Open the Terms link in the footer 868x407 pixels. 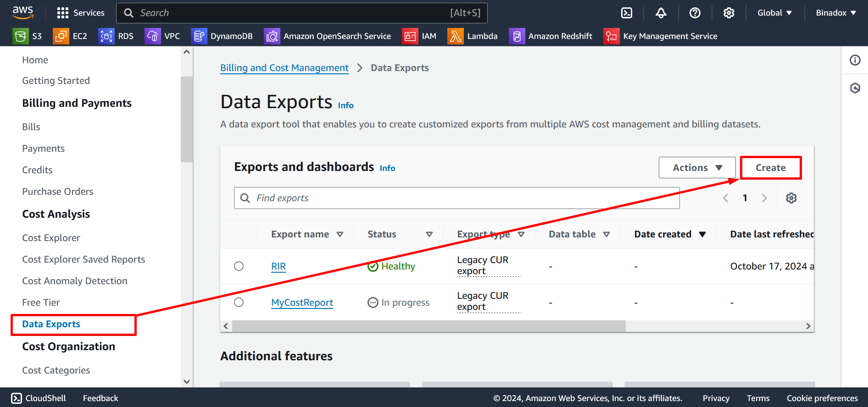(758, 398)
